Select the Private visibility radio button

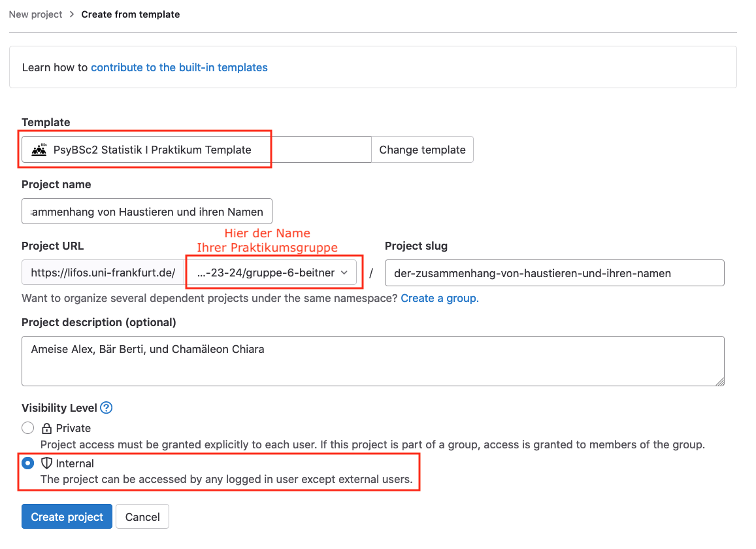click(x=28, y=428)
